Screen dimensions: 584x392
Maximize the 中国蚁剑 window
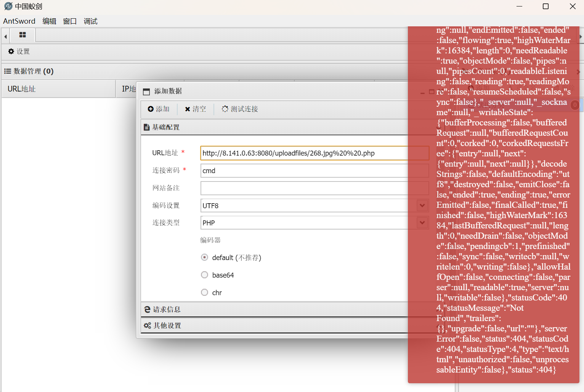[x=546, y=6]
